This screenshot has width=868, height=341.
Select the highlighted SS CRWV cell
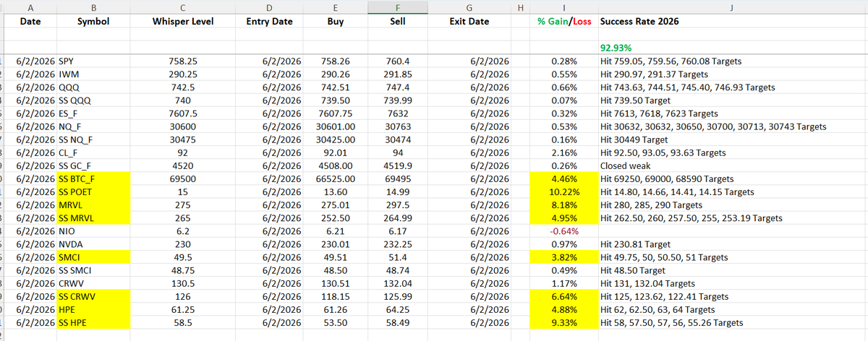[x=93, y=296]
